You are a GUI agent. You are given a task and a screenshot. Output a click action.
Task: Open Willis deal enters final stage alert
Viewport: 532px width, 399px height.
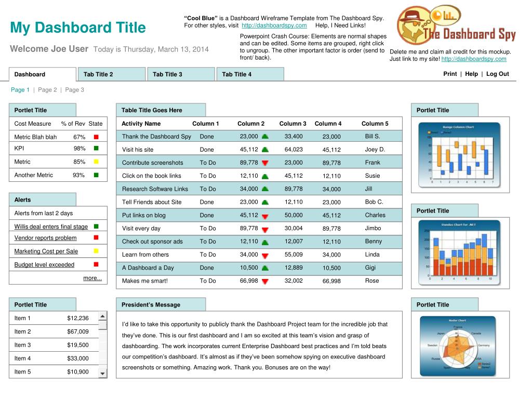(x=51, y=227)
